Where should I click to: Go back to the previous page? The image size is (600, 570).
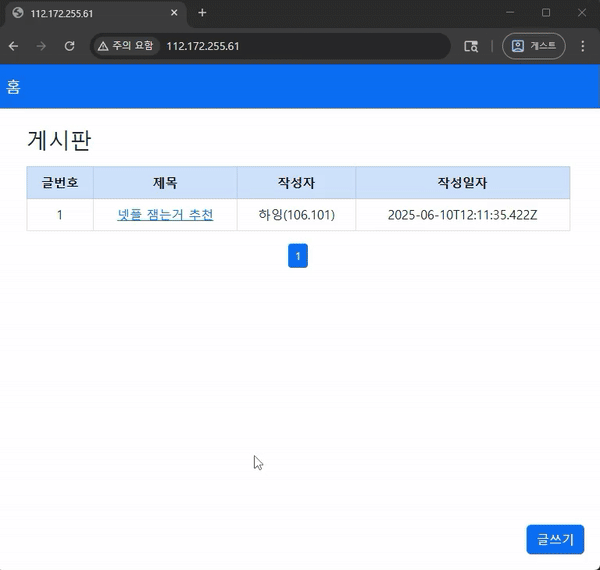pos(13,46)
